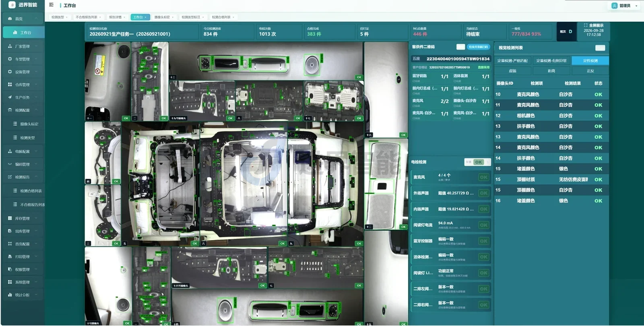Click the 打印管理 printer icon
644x326 pixels.
pos(10,256)
